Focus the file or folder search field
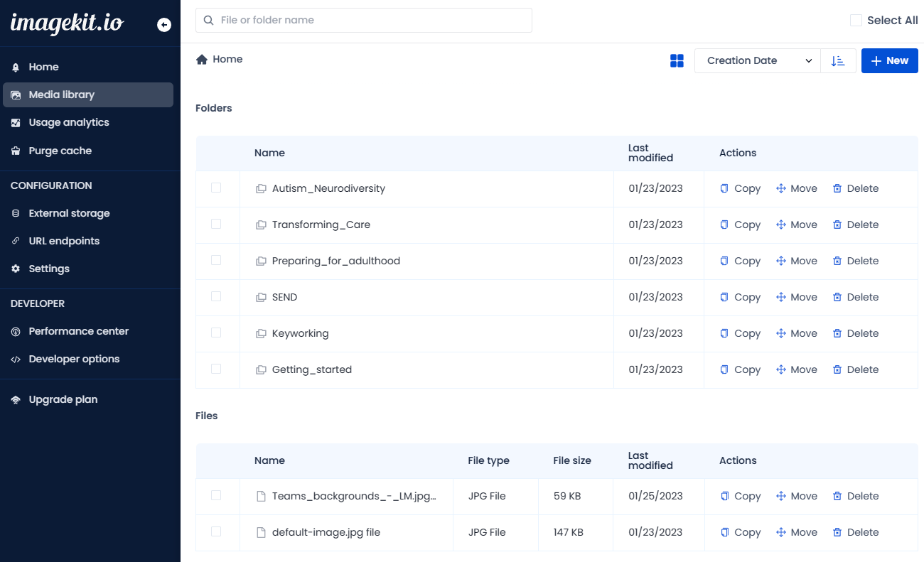Image resolution: width=924 pixels, height=562 pixels. pos(364,20)
